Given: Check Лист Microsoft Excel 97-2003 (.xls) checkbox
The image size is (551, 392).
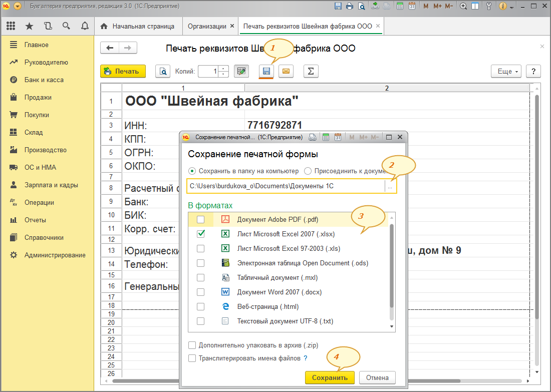Looking at the screenshot, I should pyautogui.click(x=201, y=249).
